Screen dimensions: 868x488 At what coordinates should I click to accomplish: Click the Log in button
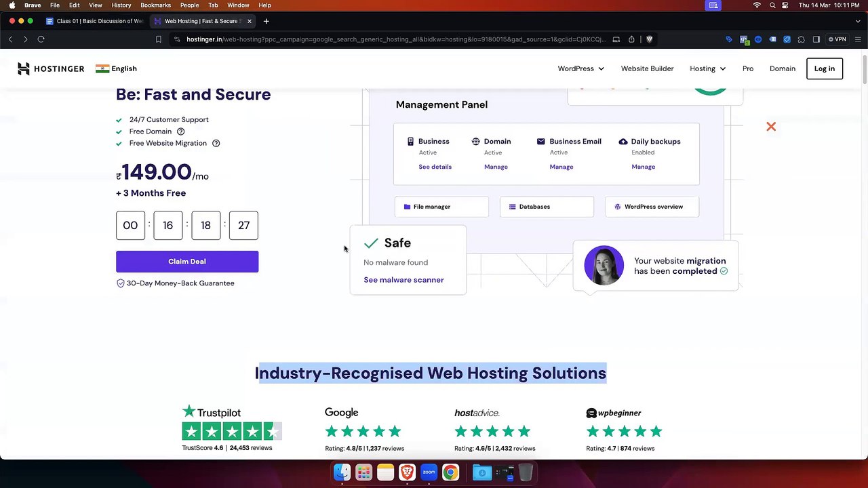(825, 68)
